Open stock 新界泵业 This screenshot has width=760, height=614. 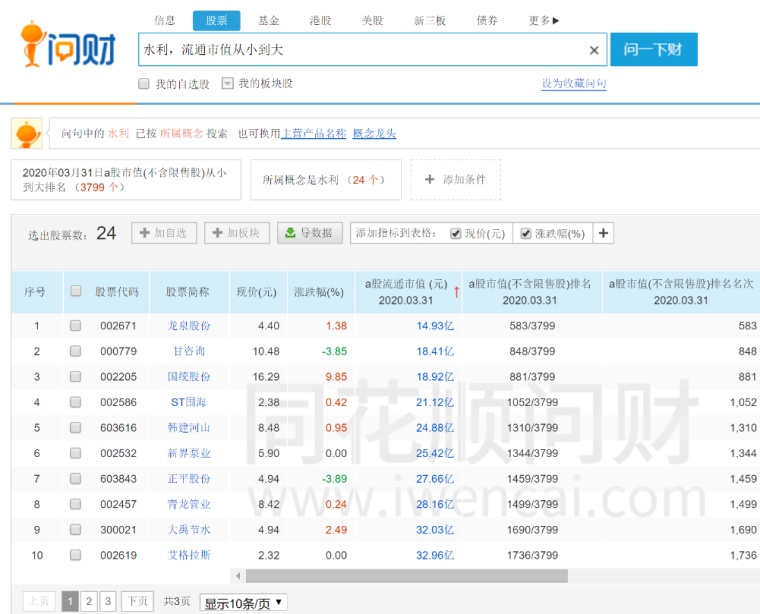point(189,453)
